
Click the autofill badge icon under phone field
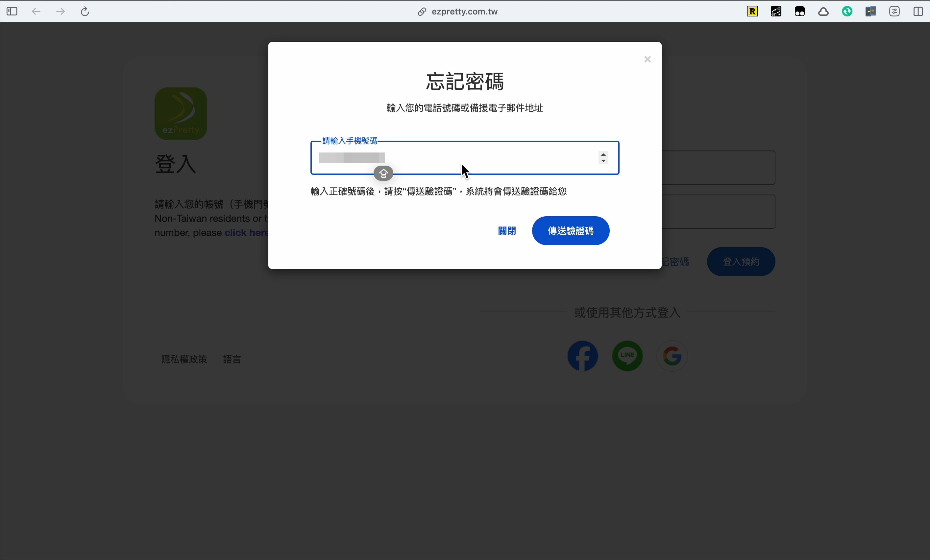point(383,173)
